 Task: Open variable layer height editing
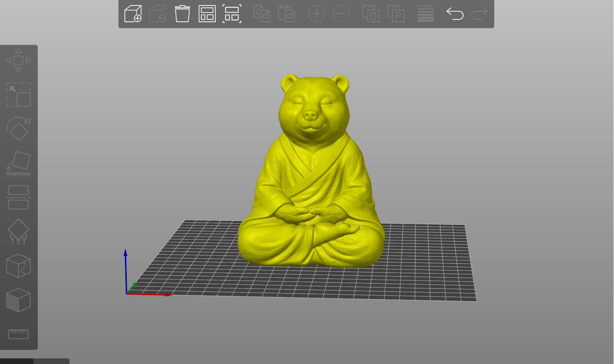(426, 14)
